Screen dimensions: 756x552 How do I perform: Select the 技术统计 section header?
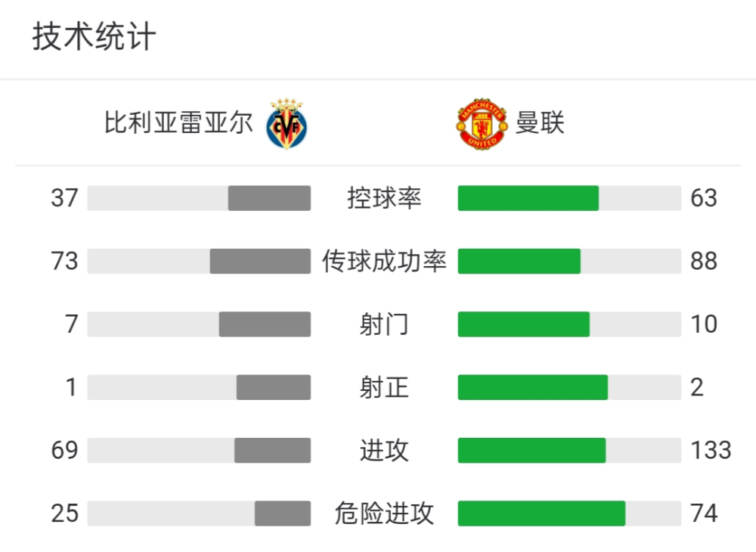pyautogui.click(x=94, y=36)
